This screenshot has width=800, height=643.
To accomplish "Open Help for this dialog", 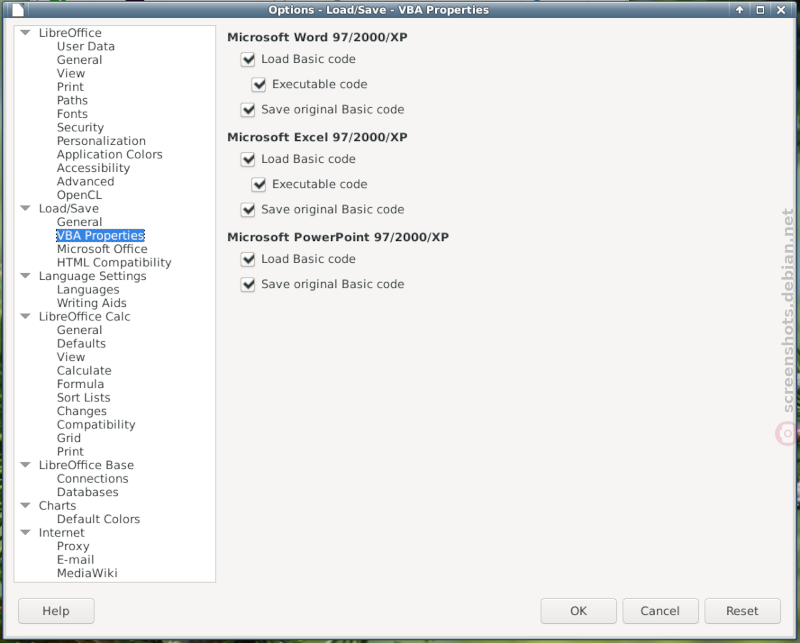I will coord(56,611).
